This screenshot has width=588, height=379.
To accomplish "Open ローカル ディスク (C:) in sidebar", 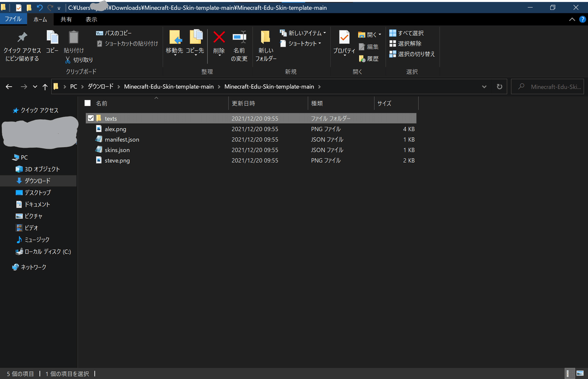I will click(43, 252).
